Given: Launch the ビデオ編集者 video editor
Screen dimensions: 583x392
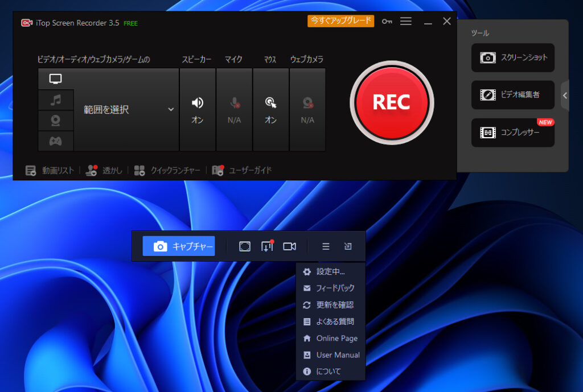Looking at the screenshot, I should tap(513, 95).
